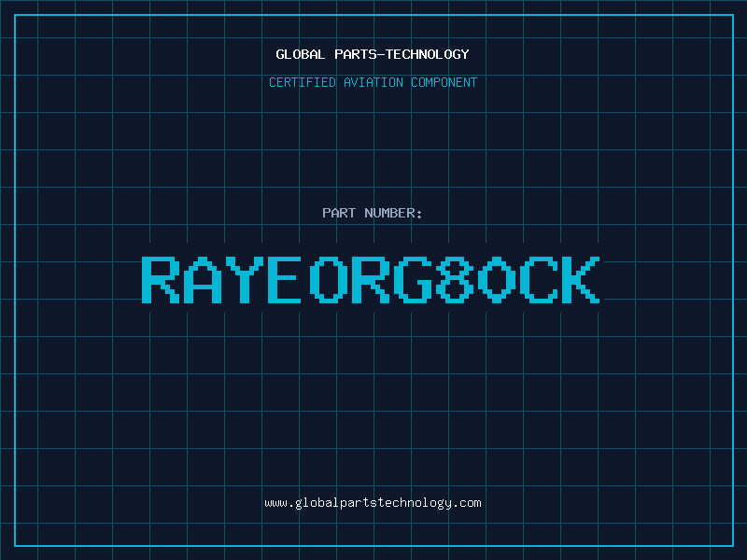The image size is (747, 560).
Task: Select part number RAYEORG80CK
Action: coord(371,279)
